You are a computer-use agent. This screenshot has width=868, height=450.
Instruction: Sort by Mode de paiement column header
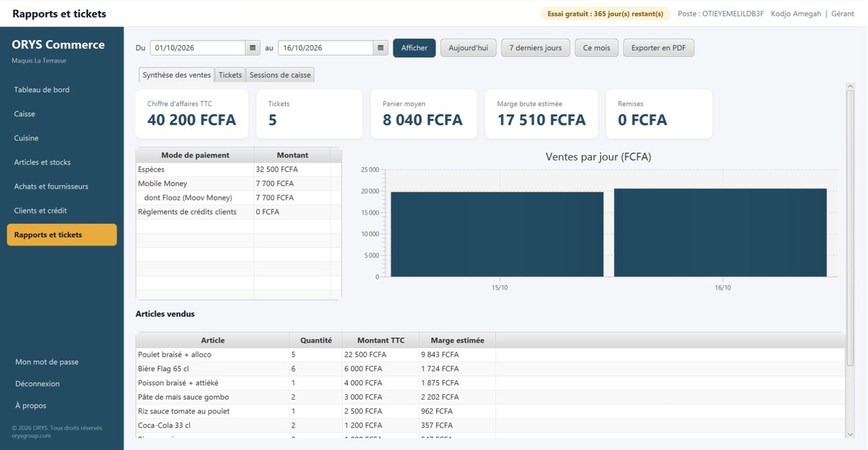pos(195,155)
